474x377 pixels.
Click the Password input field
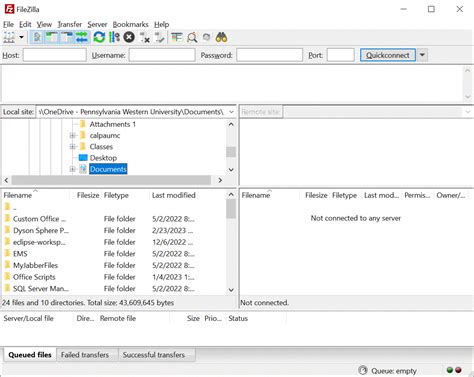[x=269, y=55]
